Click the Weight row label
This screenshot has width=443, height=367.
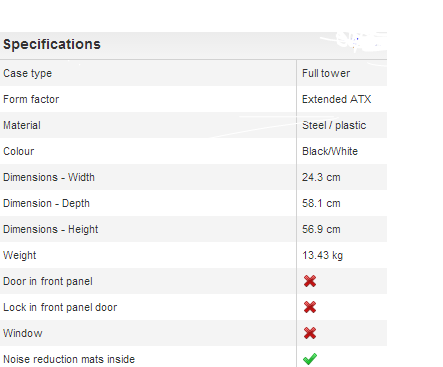coord(20,256)
